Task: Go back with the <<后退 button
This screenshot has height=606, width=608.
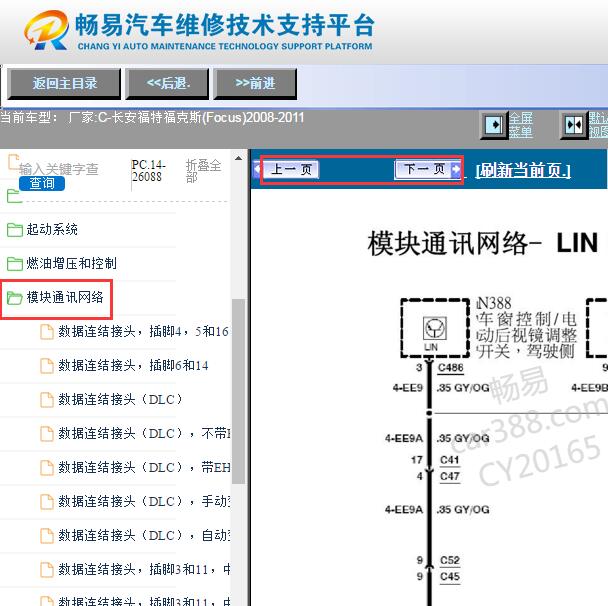Action: [168, 83]
